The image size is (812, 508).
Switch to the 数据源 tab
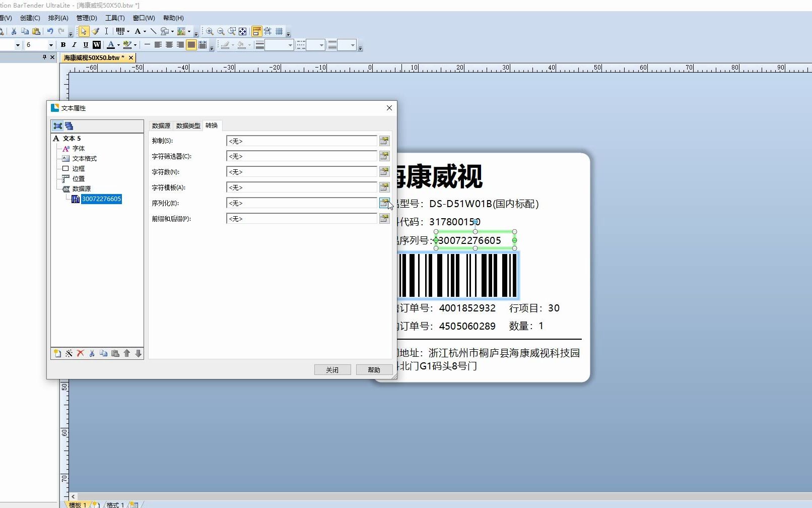tap(161, 125)
